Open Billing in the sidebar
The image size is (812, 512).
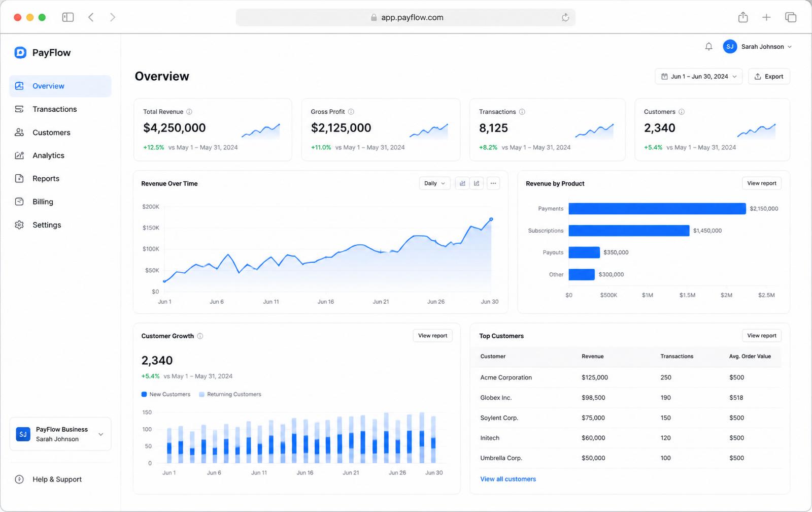click(x=60, y=202)
